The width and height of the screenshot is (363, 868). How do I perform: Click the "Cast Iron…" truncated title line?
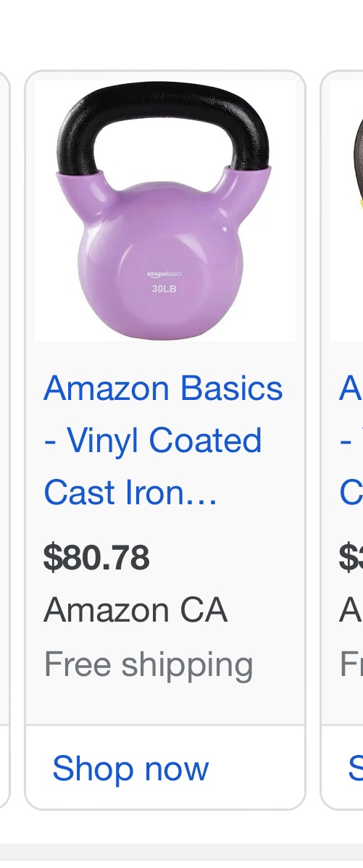(130, 493)
